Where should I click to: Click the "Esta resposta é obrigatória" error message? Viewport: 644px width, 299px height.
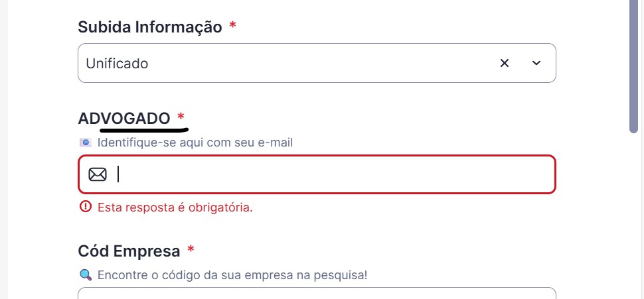(x=175, y=207)
